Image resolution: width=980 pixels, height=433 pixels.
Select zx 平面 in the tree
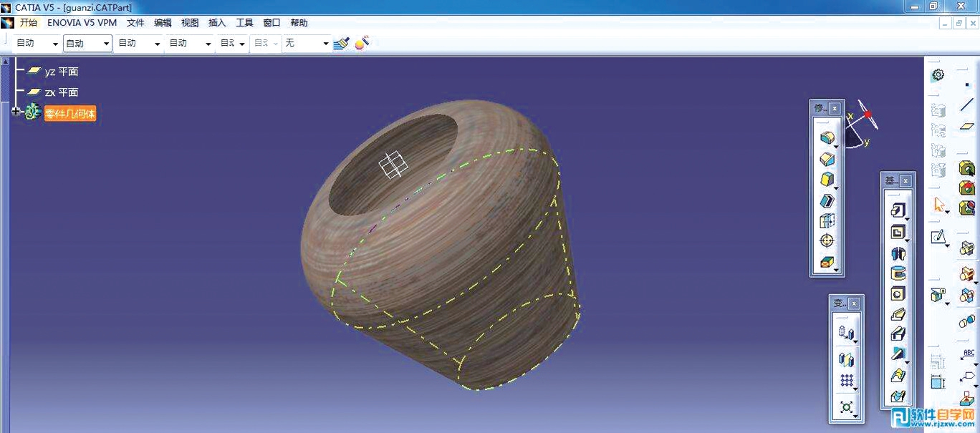(x=62, y=92)
